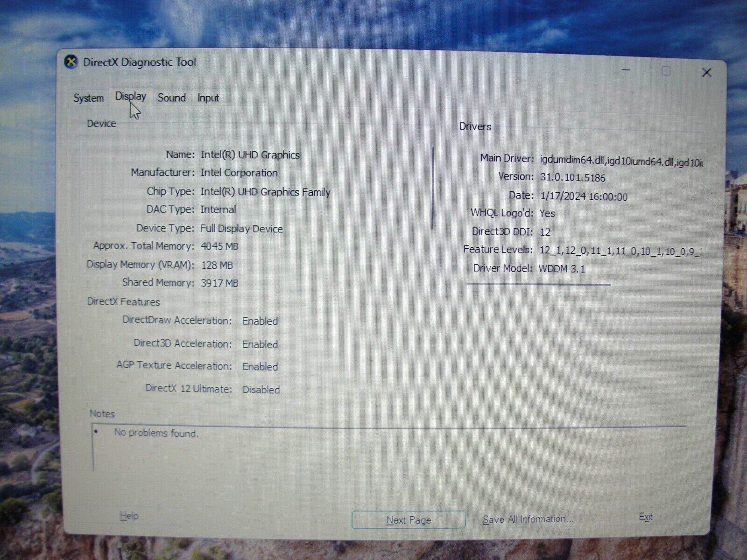Minimize the DirectX Diagnostic Tool window

click(x=627, y=70)
